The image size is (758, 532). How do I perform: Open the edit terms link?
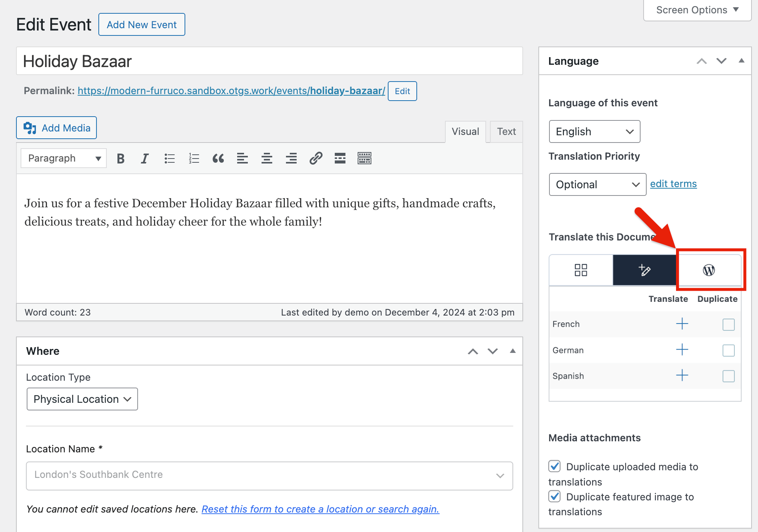coord(673,184)
